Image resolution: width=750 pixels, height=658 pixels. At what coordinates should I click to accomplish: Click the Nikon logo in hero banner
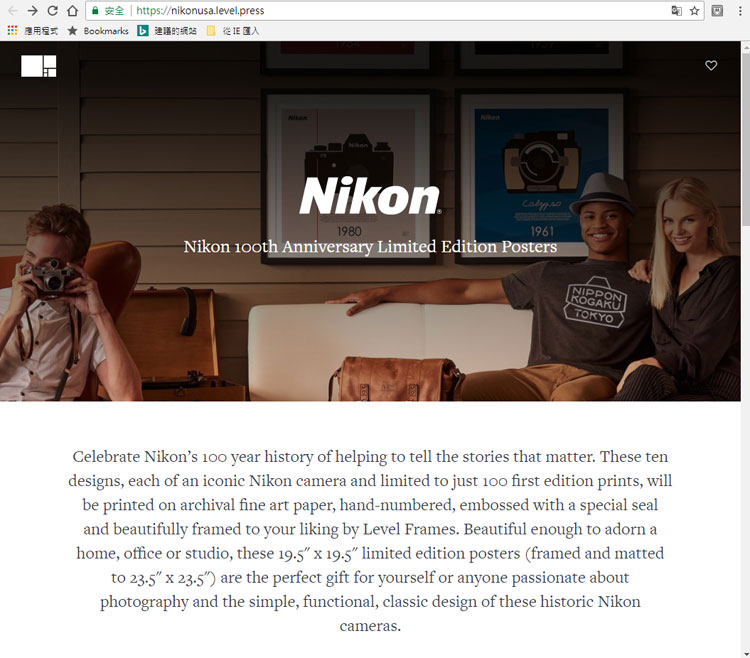pyautogui.click(x=370, y=196)
